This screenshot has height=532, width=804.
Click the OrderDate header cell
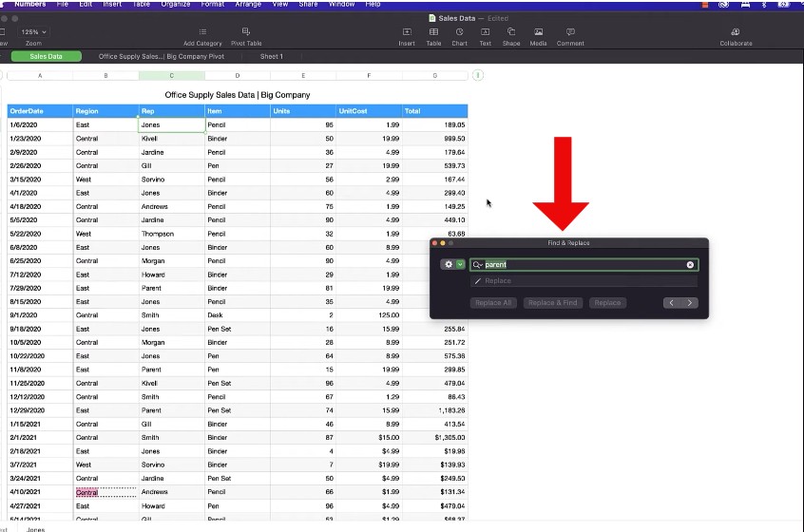pyautogui.click(x=40, y=111)
